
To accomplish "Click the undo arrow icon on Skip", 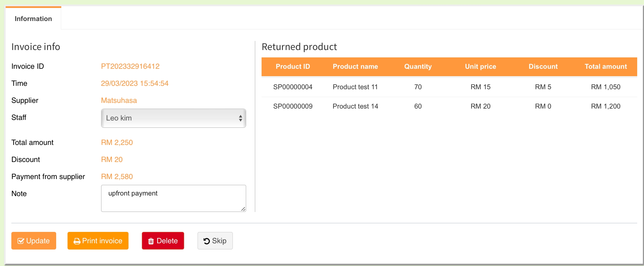I will [x=207, y=241].
